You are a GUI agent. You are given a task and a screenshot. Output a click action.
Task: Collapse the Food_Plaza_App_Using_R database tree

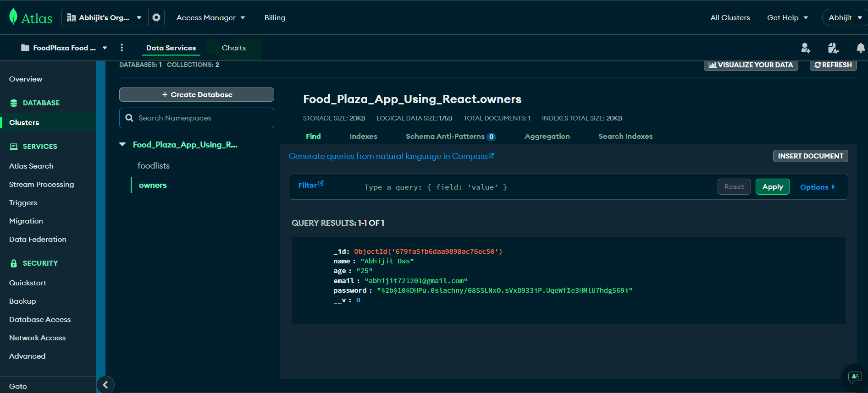click(122, 144)
